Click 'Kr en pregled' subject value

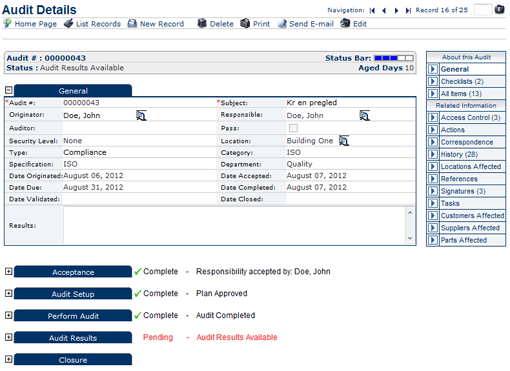tap(312, 103)
